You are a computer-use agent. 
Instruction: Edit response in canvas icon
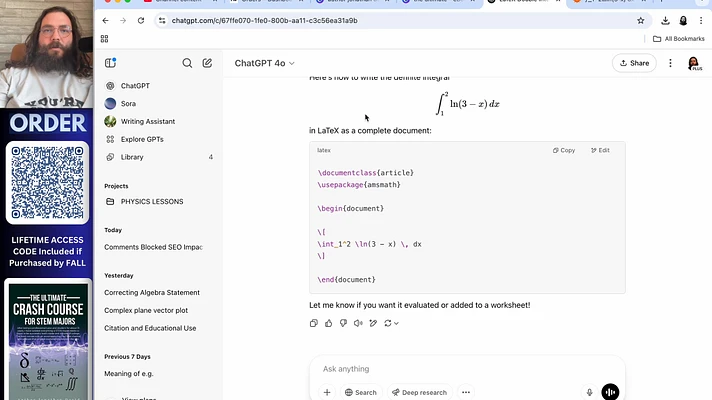(373, 323)
